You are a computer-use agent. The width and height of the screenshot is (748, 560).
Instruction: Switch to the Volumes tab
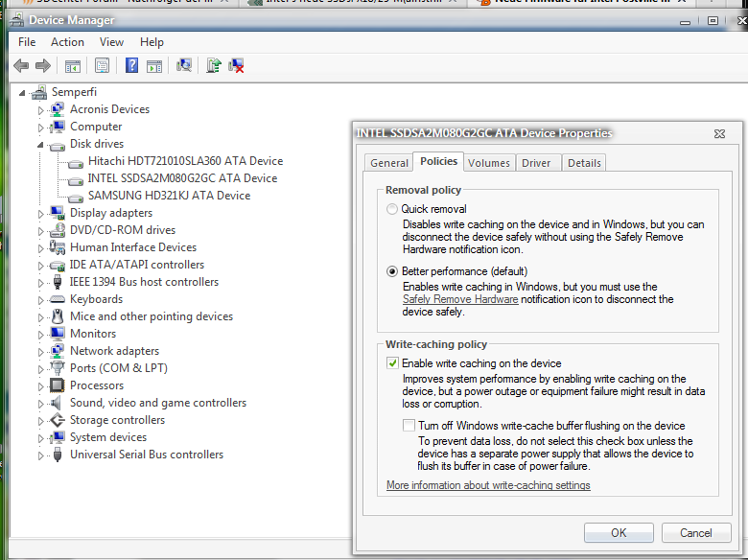tap(488, 163)
